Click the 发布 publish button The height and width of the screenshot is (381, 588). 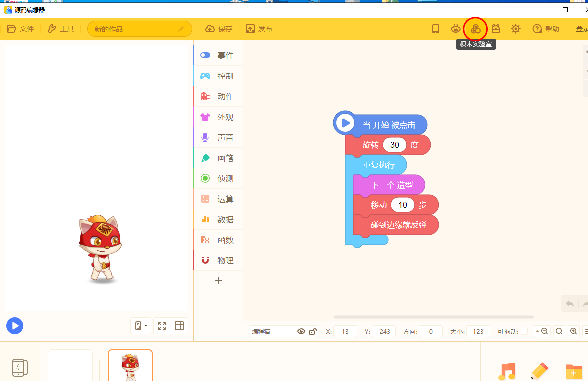(259, 29)
